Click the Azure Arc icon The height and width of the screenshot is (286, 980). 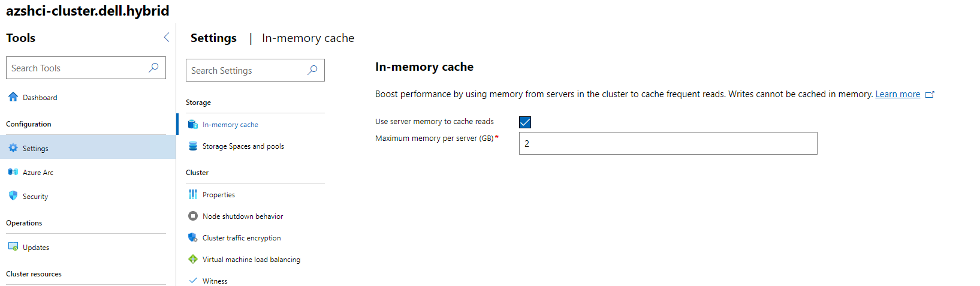pyautogui.click(x=13, y=172)
